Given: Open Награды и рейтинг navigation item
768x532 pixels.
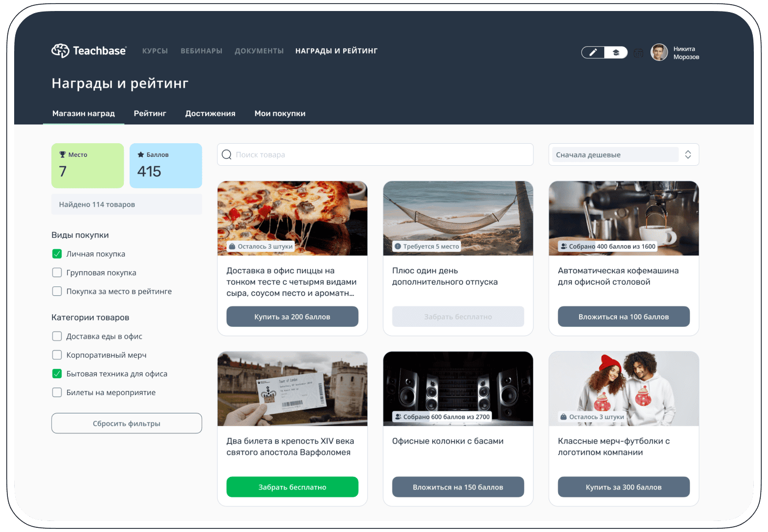Looking at the screenshot, I should pos(336,51).
